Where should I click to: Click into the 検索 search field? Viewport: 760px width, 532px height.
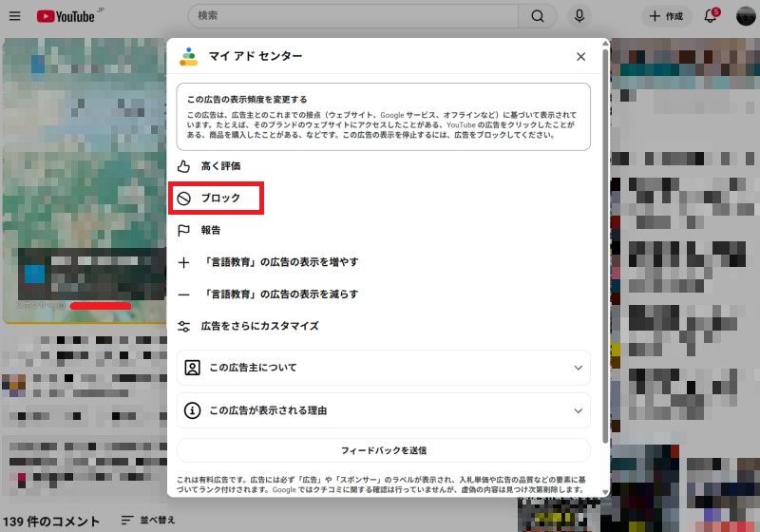click(x=351, y=16)
